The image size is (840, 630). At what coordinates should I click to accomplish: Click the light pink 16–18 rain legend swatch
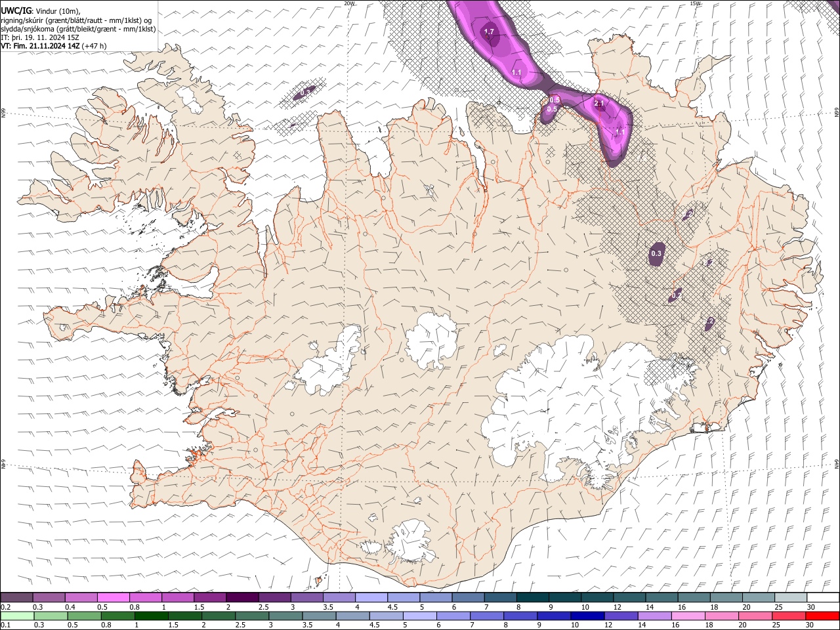click(687, 616)
